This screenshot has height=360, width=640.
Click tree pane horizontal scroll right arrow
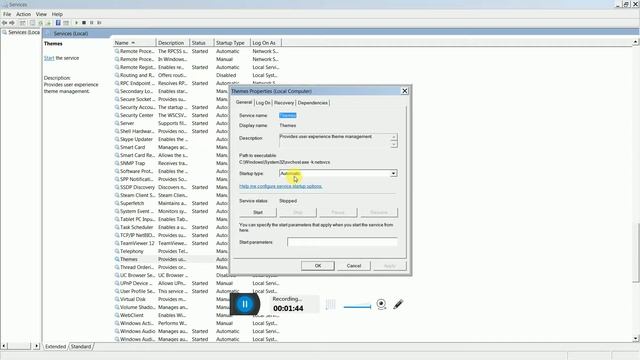(36, 346)
